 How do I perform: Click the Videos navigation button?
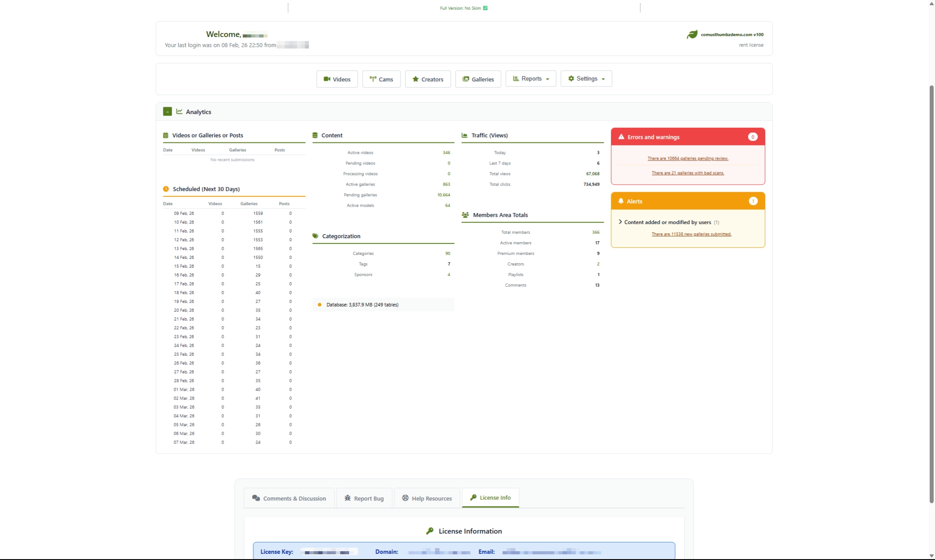(337, 79)
